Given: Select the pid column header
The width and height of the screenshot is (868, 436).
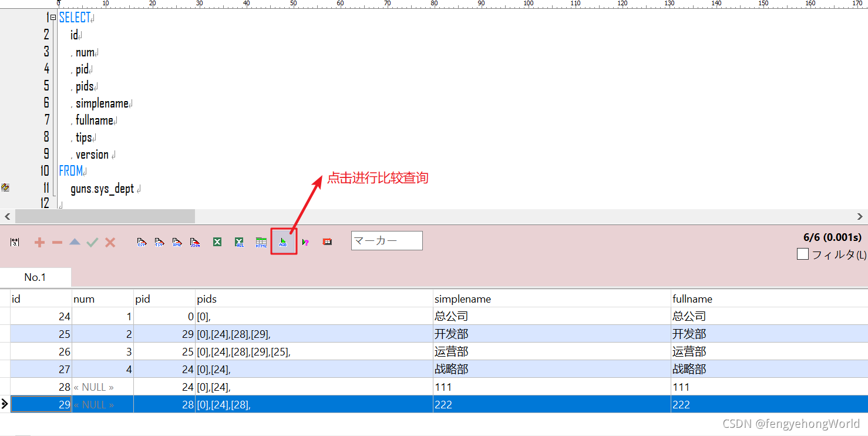Looking at the screenshot, I should (164, 299).
